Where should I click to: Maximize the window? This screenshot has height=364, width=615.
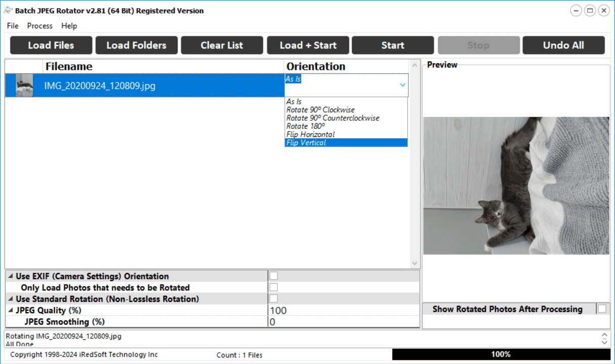(590, 10)
